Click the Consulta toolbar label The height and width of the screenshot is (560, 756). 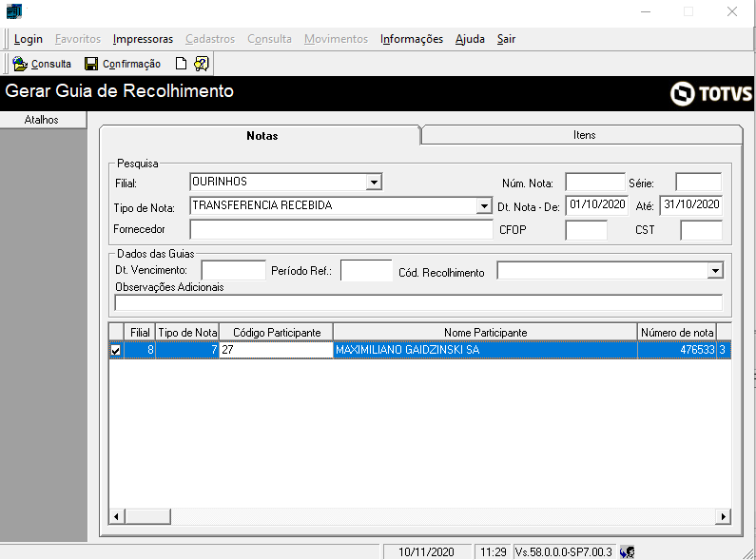[50, 64]
